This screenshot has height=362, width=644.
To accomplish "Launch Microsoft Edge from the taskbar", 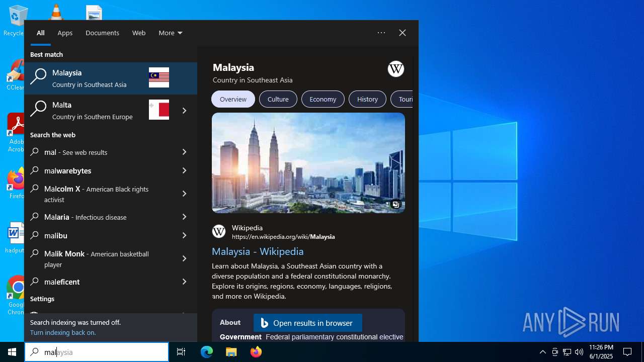I will tap(207, 352).
